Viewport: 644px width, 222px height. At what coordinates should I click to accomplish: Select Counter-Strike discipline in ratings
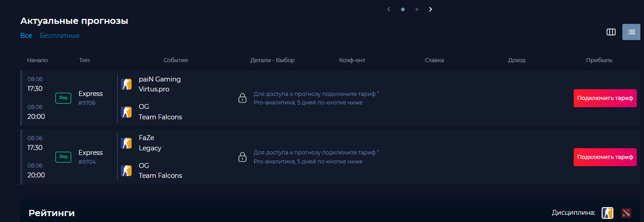pyautogui.click(x=607, y=213)
